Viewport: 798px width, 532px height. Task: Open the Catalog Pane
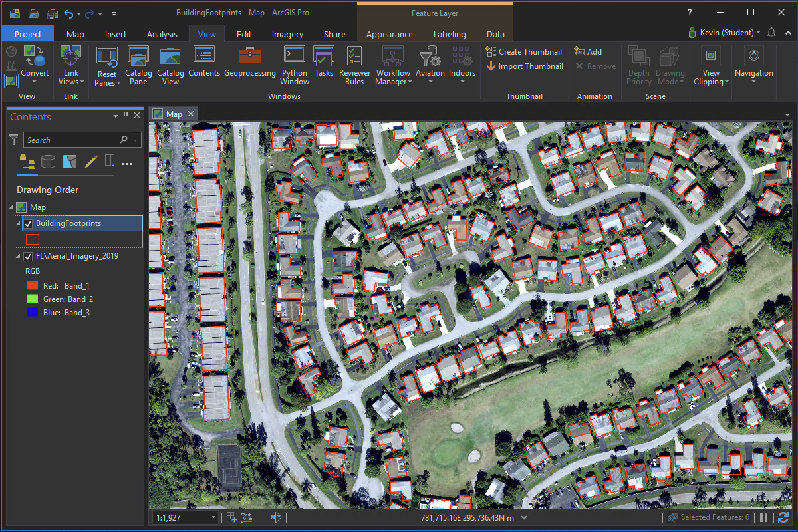coord(138,64)
